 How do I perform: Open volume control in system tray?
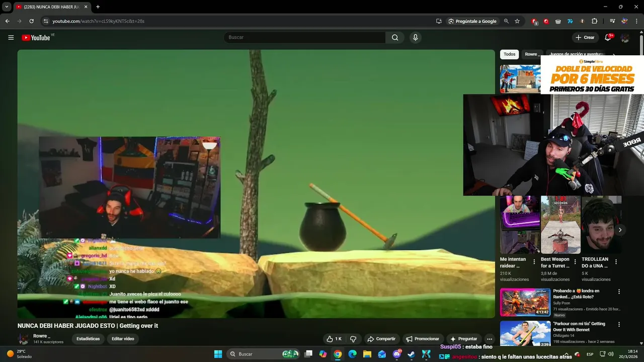[x=610, y=354]
